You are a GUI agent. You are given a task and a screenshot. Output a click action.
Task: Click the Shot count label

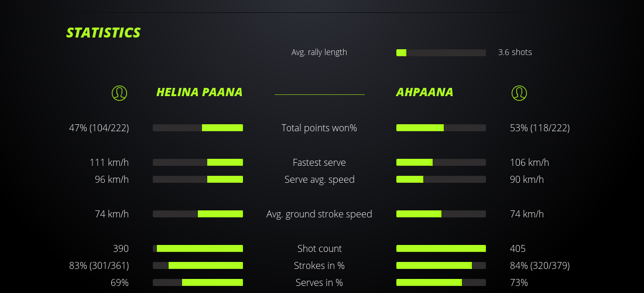[319, 248]
